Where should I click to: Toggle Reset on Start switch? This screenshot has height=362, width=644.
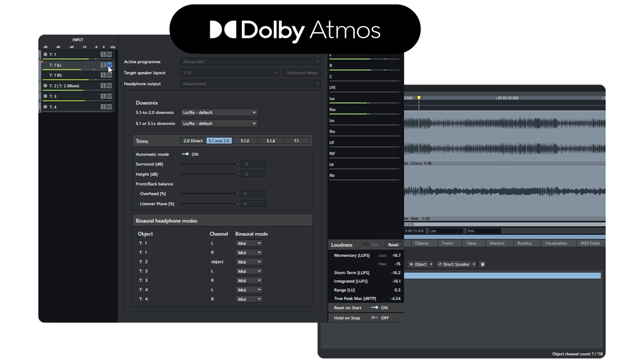tap(374, 308)
